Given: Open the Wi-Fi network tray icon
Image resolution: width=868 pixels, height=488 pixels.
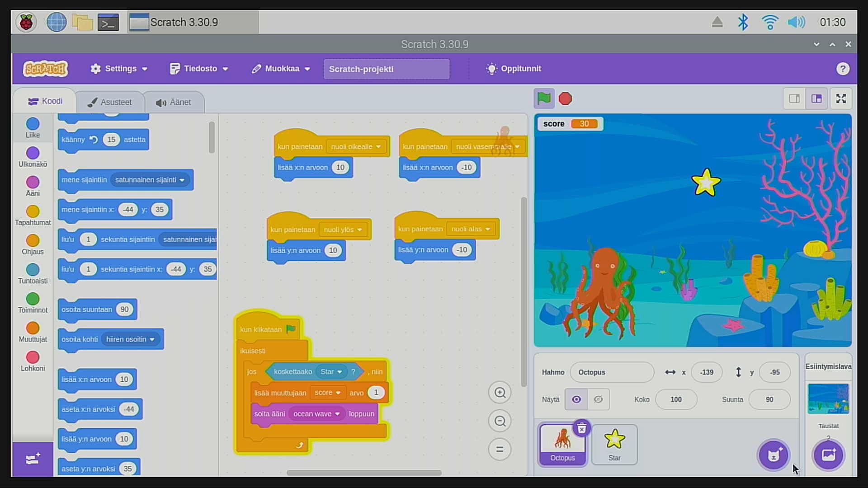Looking at the screenshot, I should [x=769, y=22].
